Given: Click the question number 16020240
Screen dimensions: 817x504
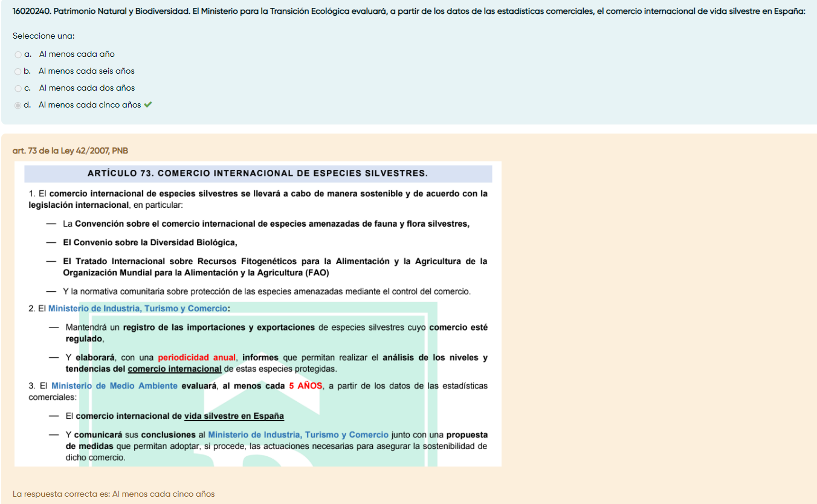Looking at the screenshot, I should click(31, 11).
